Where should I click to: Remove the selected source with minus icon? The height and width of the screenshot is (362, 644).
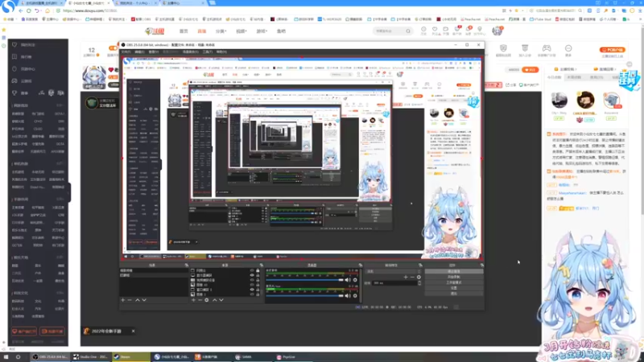click(x=200, y=300)
